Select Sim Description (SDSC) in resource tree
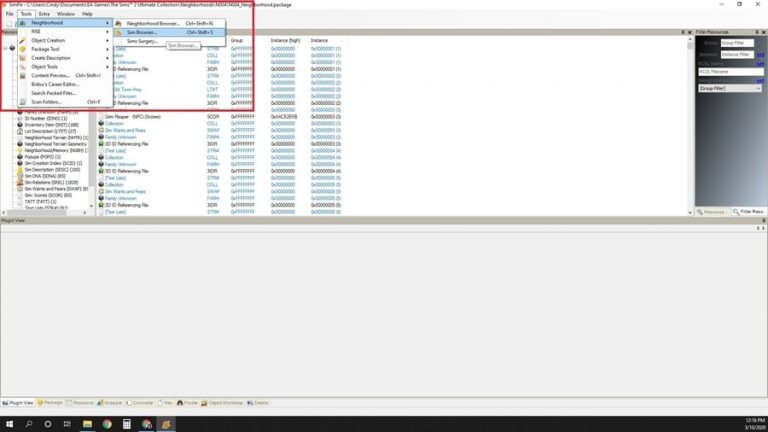This screenshot has height=432, width=768. tap(50, 169)
